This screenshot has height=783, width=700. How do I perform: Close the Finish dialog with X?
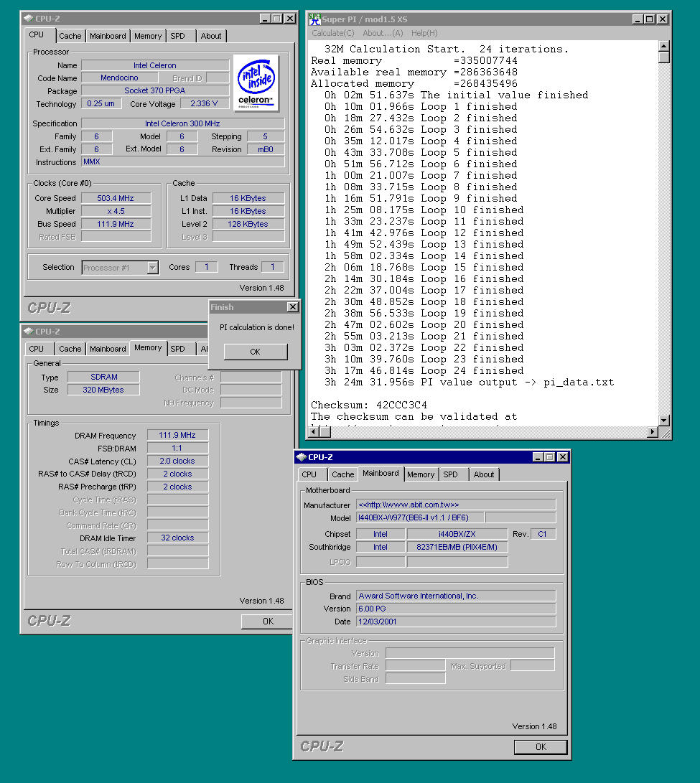pos(293,307)
